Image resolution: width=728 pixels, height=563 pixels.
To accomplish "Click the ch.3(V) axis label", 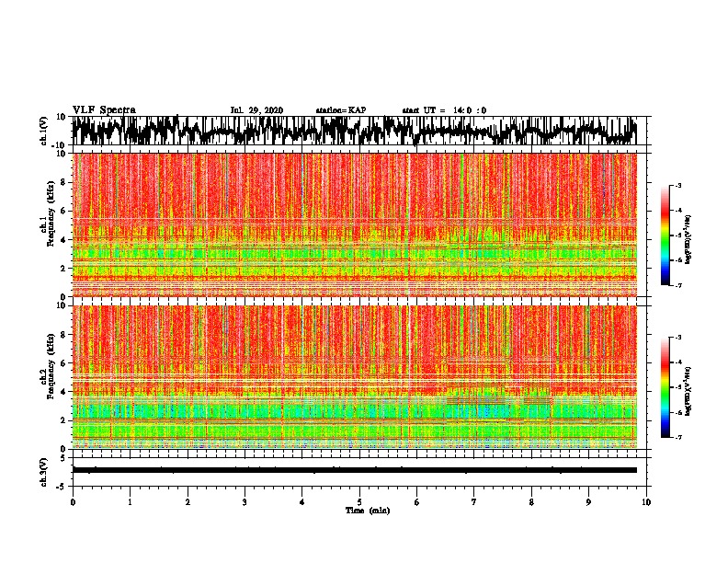I will click(x=44, y=472).
